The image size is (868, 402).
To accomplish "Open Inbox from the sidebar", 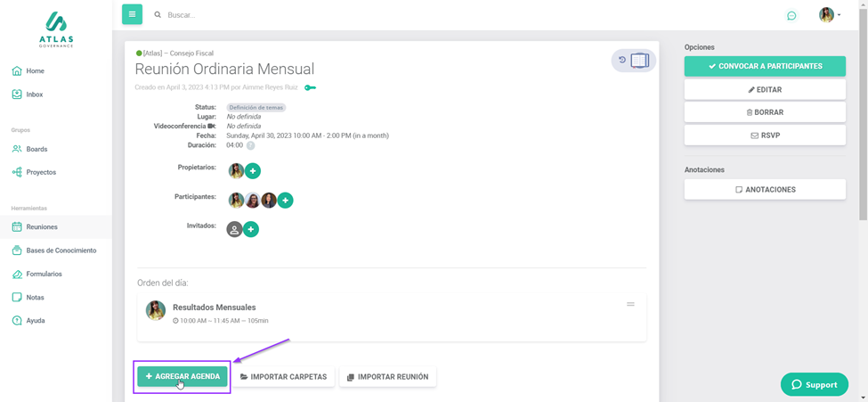I will point(35,94).
